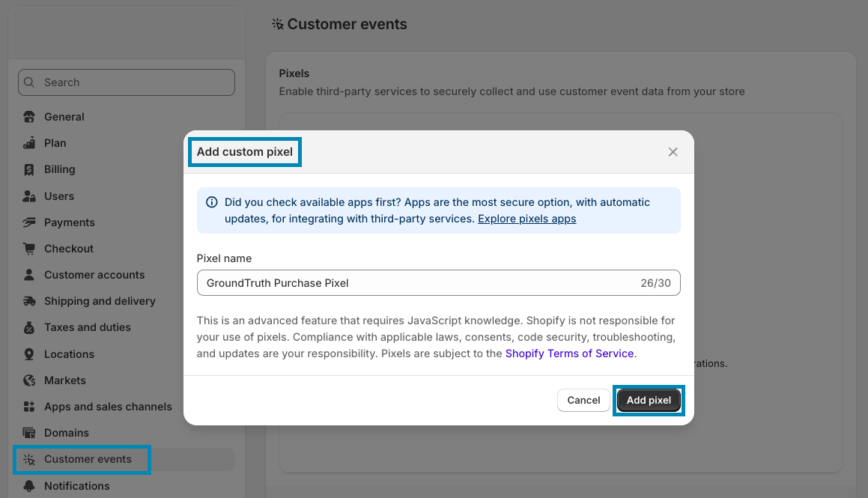The image size is (868, 498).
Task: Open Customer accounts settings
Action: (x=94, y=275)
